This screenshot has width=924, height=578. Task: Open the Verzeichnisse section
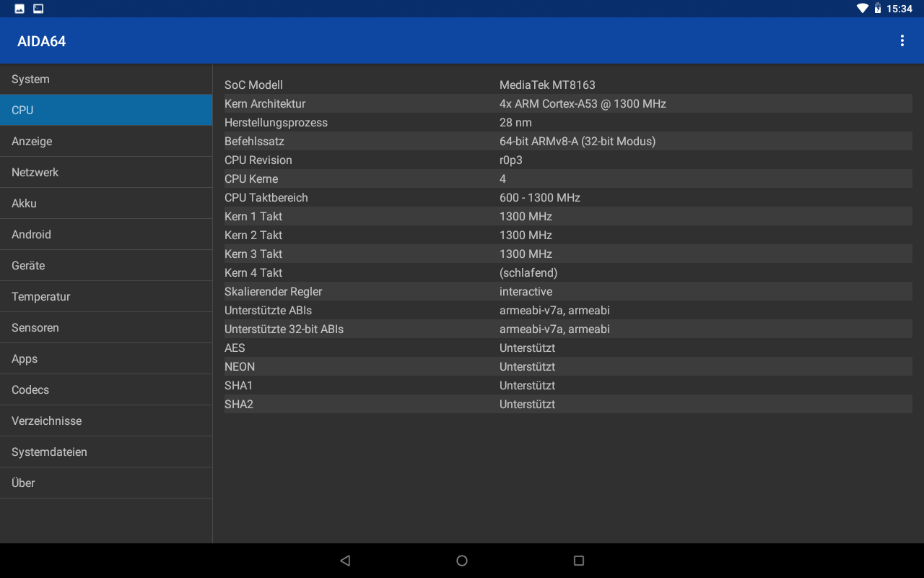106,421
